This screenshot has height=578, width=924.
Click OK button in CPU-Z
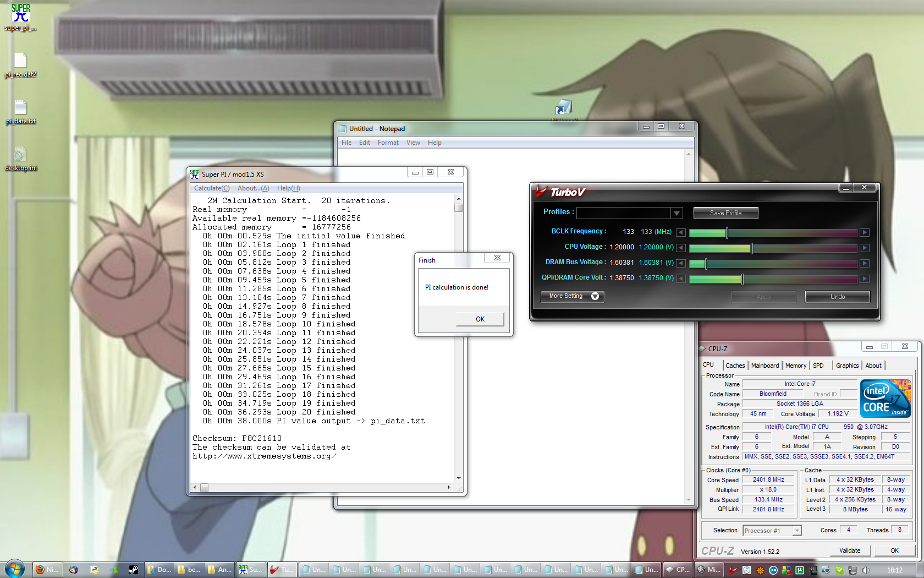pos(894,550)
